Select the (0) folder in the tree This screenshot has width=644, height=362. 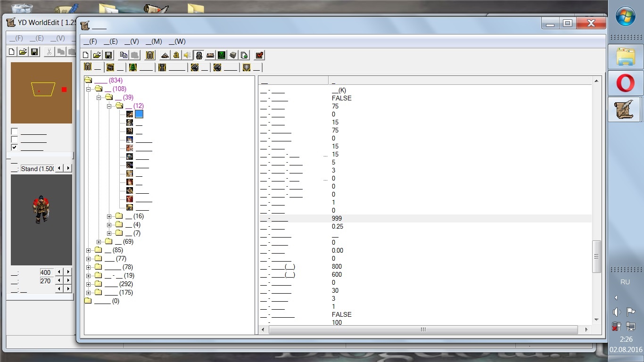107,301
